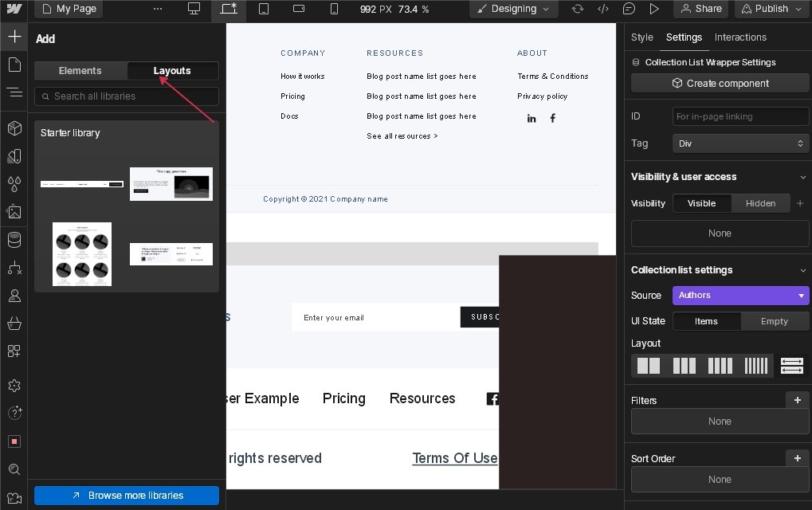Open the Ecommerce basket icon
The width and height of the screenshot is (812, 510).
[14, 324]
